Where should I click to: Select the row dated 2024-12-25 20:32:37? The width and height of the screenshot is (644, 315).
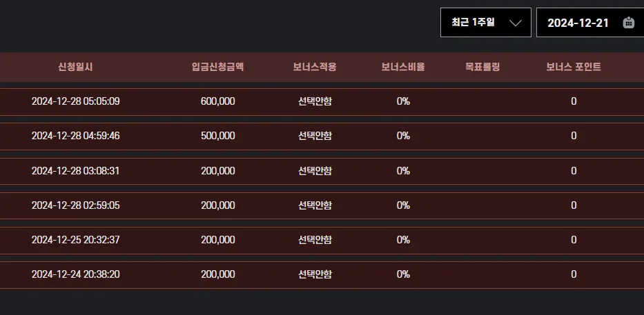[322, 241]
